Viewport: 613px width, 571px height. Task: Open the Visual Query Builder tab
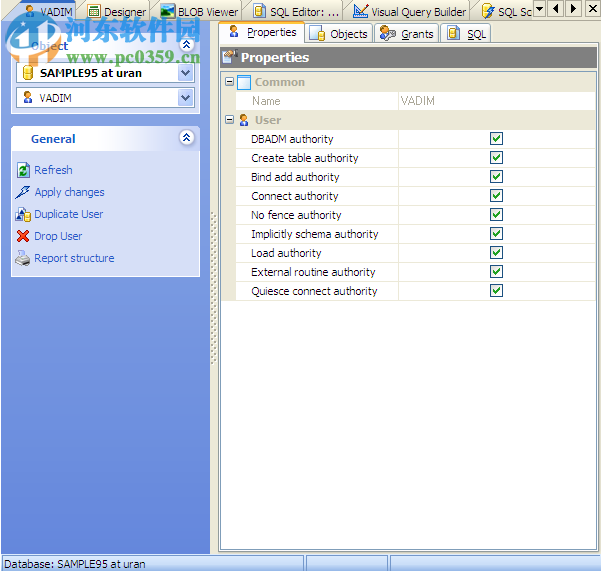click(410, 12)
